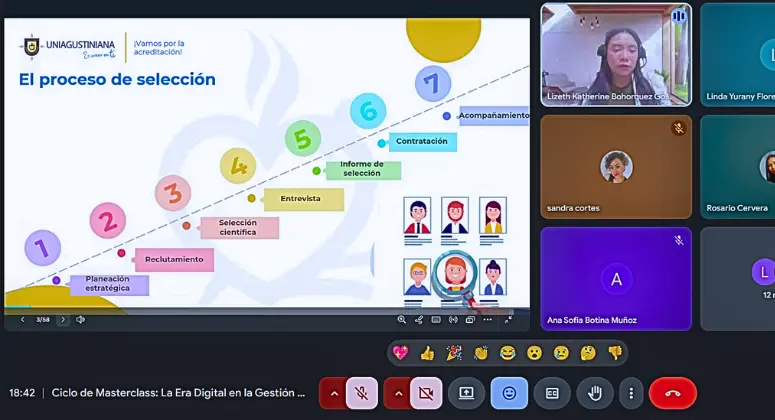Send the thumbs up reaction
This screenshot has height=420, width=775.
click(x=427, y=352)
